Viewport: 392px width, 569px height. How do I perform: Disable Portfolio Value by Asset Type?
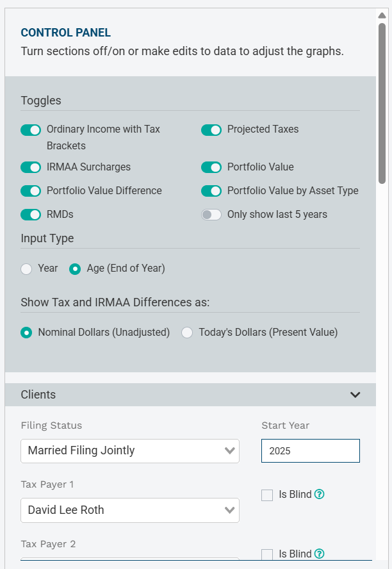pos(211,190)
